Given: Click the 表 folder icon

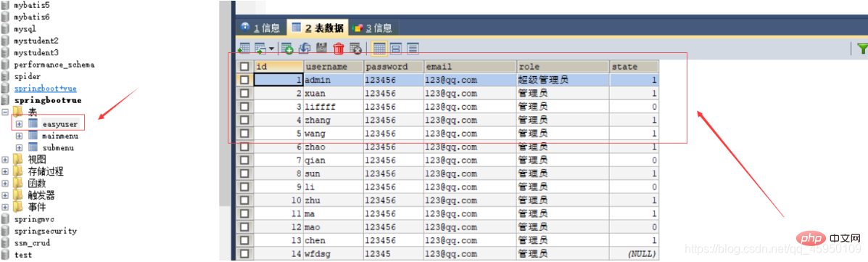Looking at the screenshot, I should tap(17, 112).
